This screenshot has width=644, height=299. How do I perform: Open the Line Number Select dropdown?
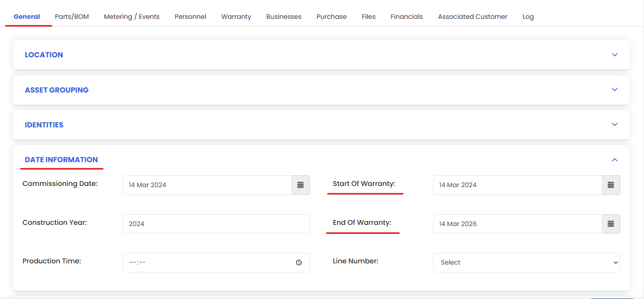[526, 263]
